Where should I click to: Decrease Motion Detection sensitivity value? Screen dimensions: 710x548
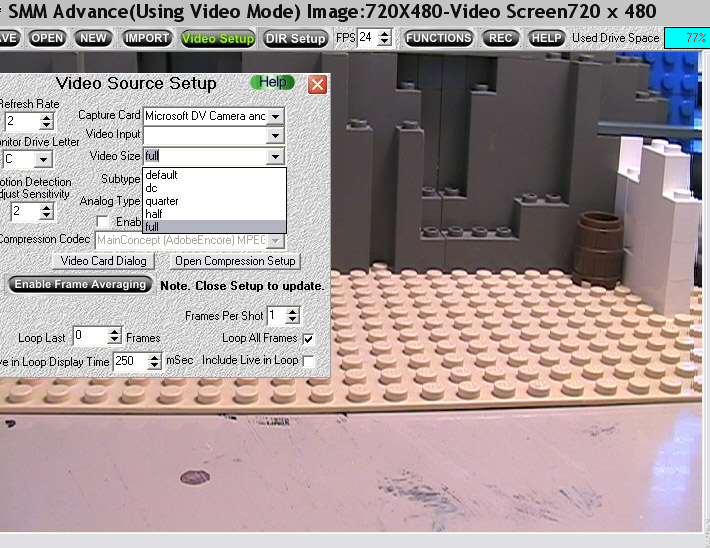point(46,216)
